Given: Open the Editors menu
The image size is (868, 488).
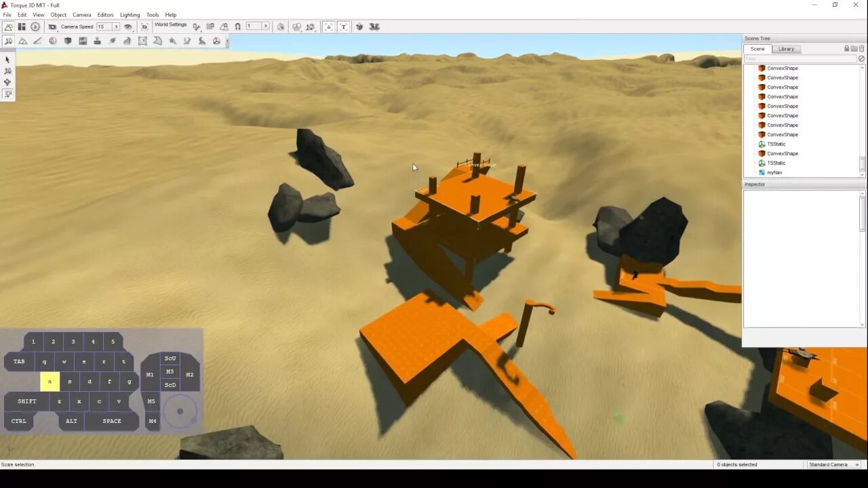Looking at the screenshot, I should (x=105, y=14).
